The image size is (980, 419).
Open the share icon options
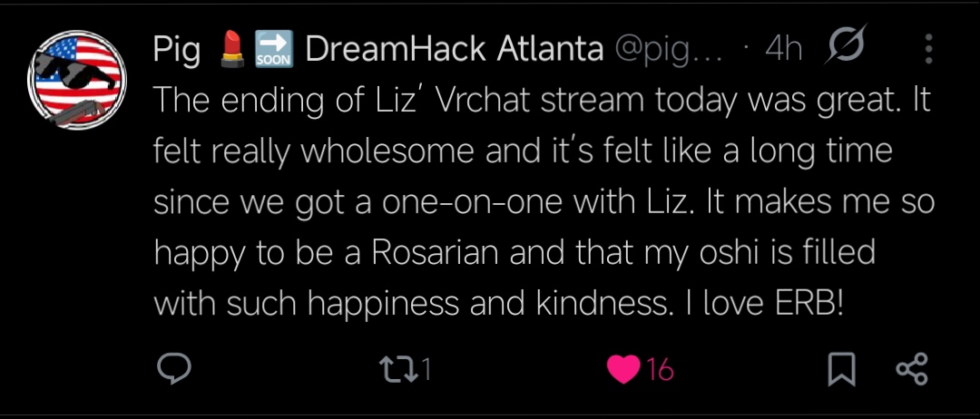pos(911,369)
